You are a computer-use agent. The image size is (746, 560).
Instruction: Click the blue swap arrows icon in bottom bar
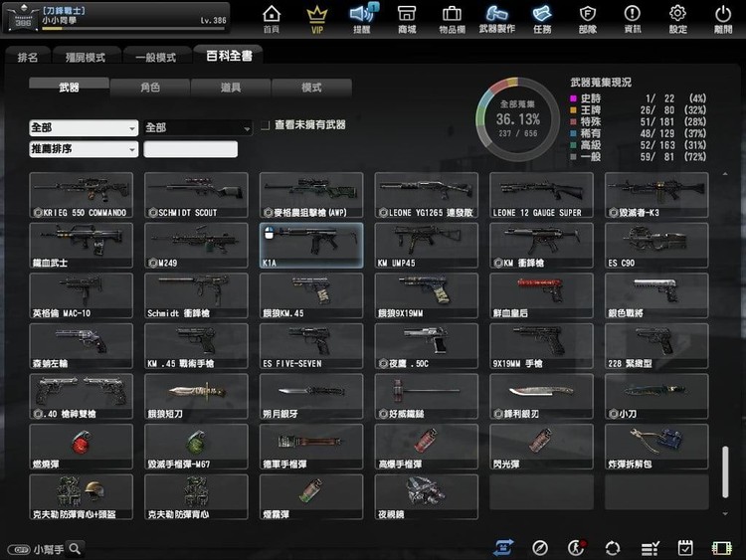tap(503, 548)
